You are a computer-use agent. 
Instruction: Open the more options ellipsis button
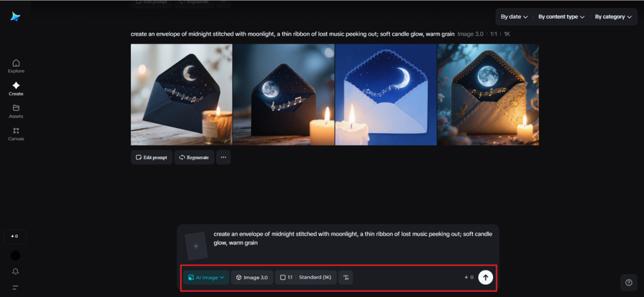[223, 157]
